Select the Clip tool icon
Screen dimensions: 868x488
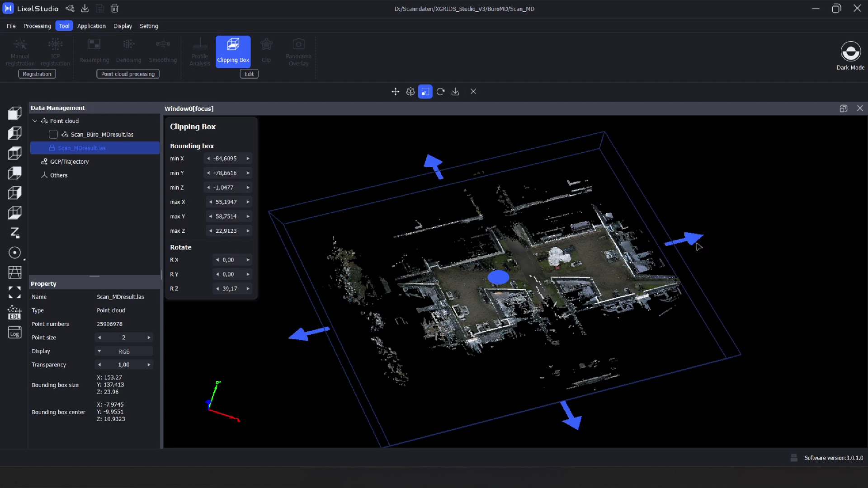266,44
